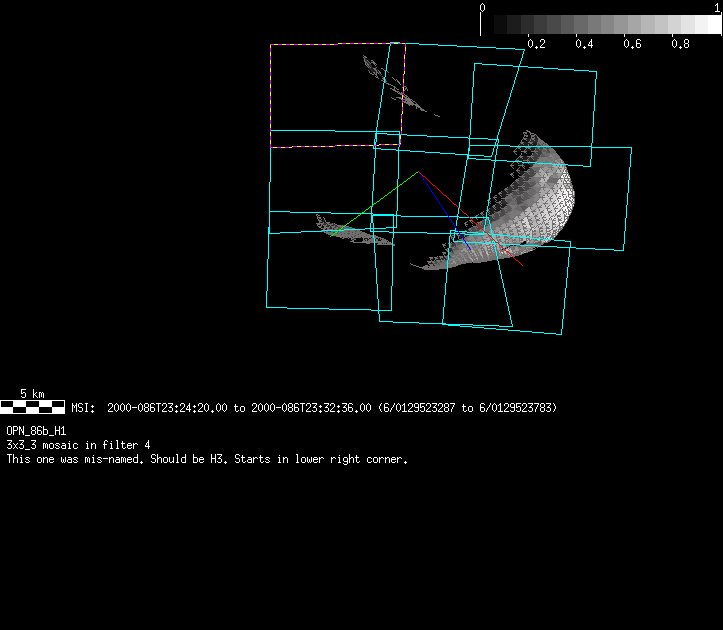Click the 0.8 color scale label
723x630 pixels.
[x=680, y=44]
